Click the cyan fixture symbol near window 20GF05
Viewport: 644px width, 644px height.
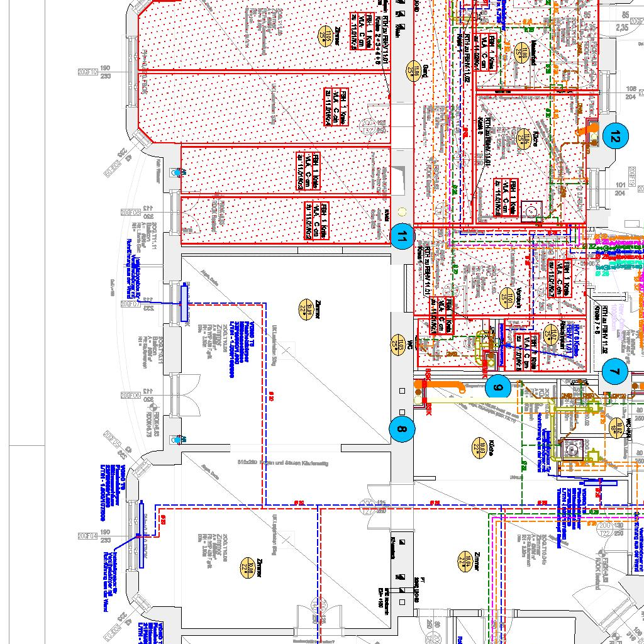click(x=178, y=440)
